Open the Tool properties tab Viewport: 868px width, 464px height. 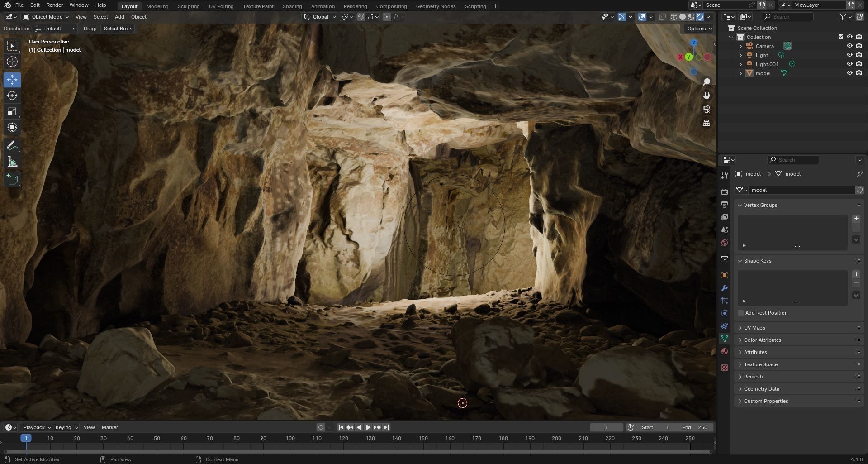[725, 175]
